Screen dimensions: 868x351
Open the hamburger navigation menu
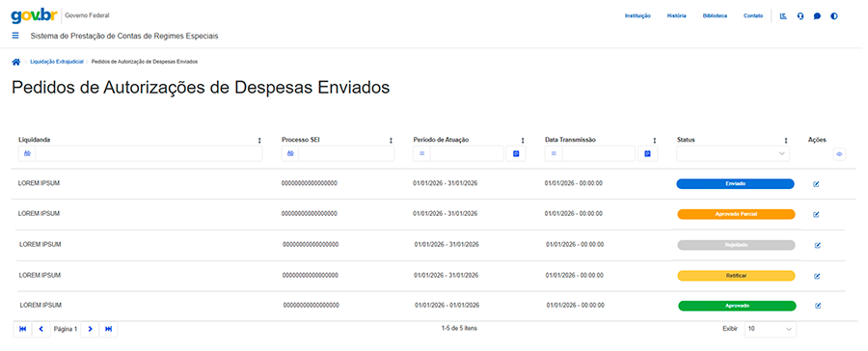click(x=15, y=36)
